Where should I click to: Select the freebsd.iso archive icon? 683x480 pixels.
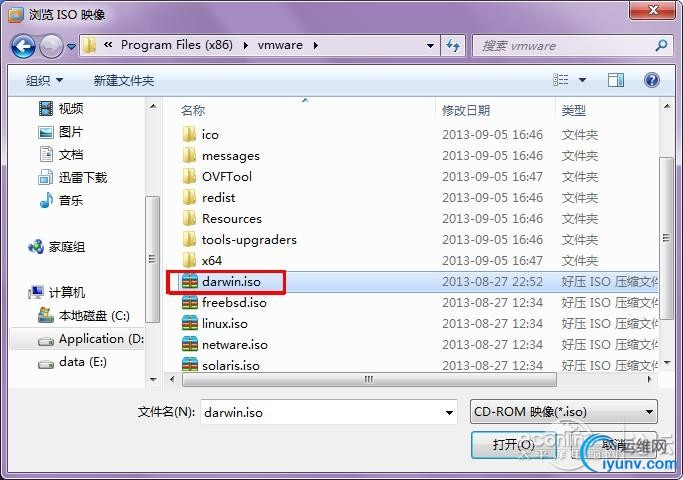tap(190, 302)
